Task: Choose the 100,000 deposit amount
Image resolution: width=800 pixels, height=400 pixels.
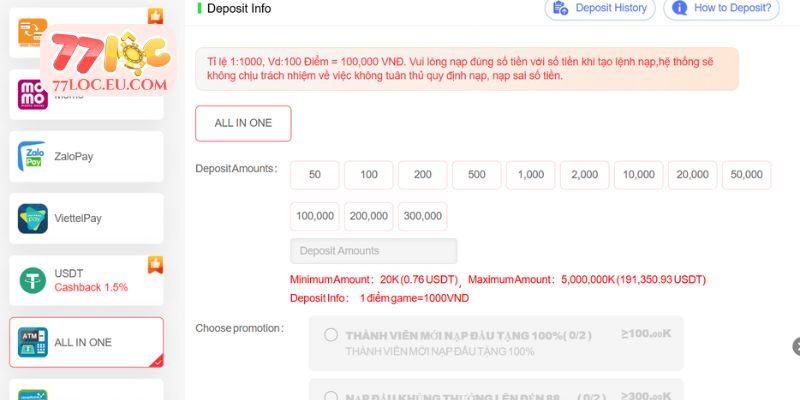Action: [315, 216]
